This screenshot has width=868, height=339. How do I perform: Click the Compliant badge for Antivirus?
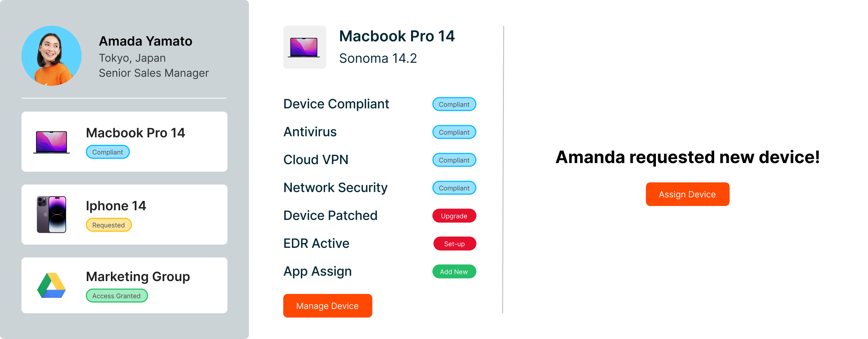454,132
